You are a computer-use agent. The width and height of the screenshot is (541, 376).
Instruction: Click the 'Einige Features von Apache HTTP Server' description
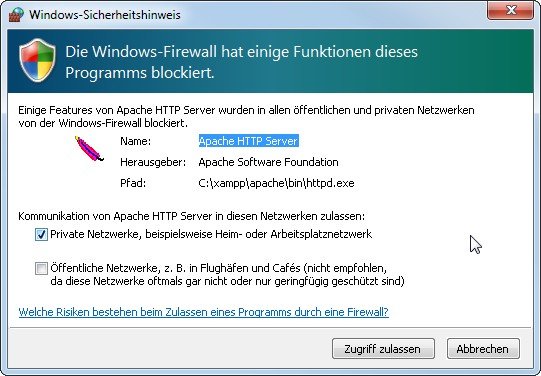click(x=246, y=117)
